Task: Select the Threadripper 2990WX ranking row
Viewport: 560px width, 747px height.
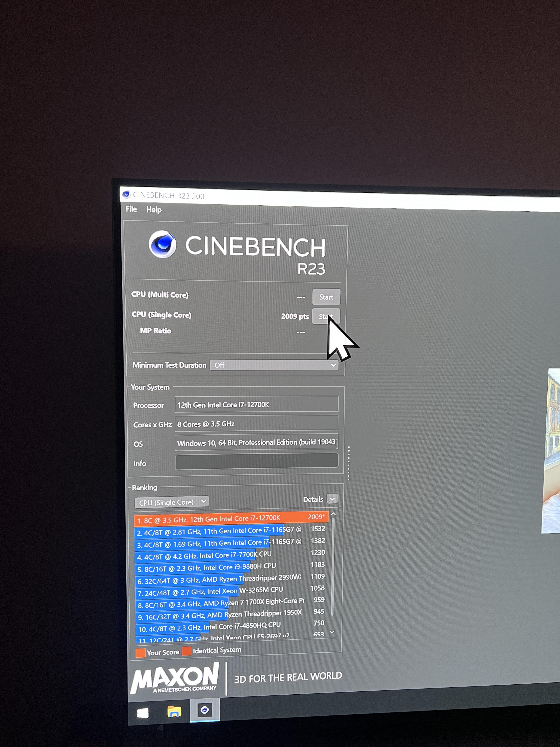Action: pyautogui.click(x=231, y=579)
